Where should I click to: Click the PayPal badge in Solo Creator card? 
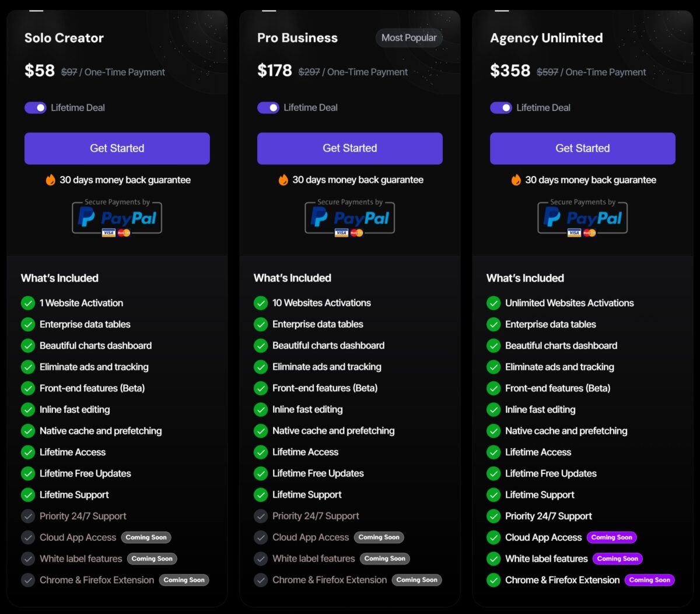[x=117, y=218]
